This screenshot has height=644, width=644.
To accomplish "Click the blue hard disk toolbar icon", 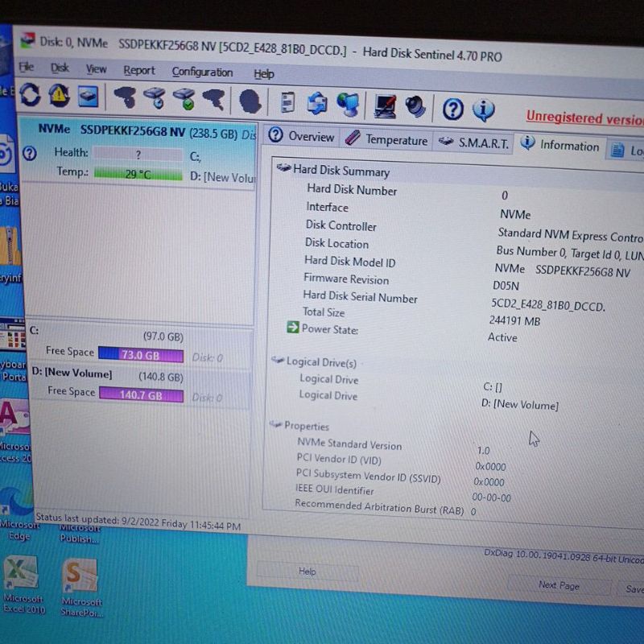I will click(88, 97).
